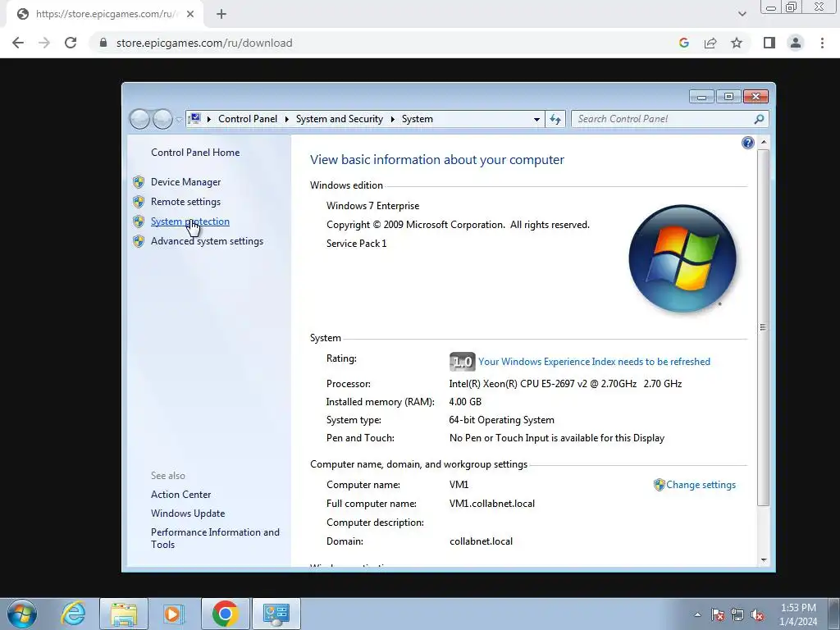The width and height of the screenshot is (840, 630).
Task: Launch Internet Explorer from taskbar
Action: click(73, 614)
